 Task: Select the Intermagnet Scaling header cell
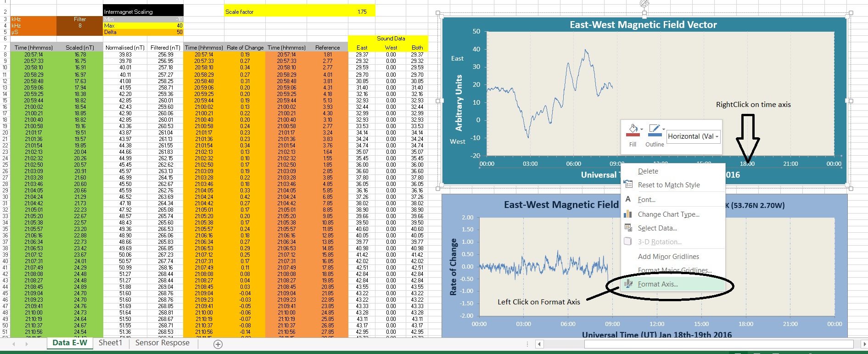click(x=143, y=11)
